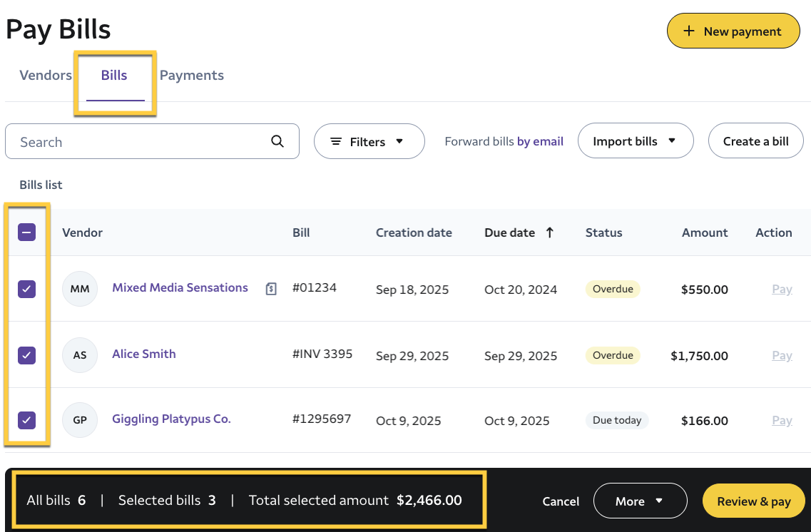Image resolution: width=811 pixels, height=532 pixels.
Task: Click the GP vendor avatar
Action: click(x=80, y=420)
